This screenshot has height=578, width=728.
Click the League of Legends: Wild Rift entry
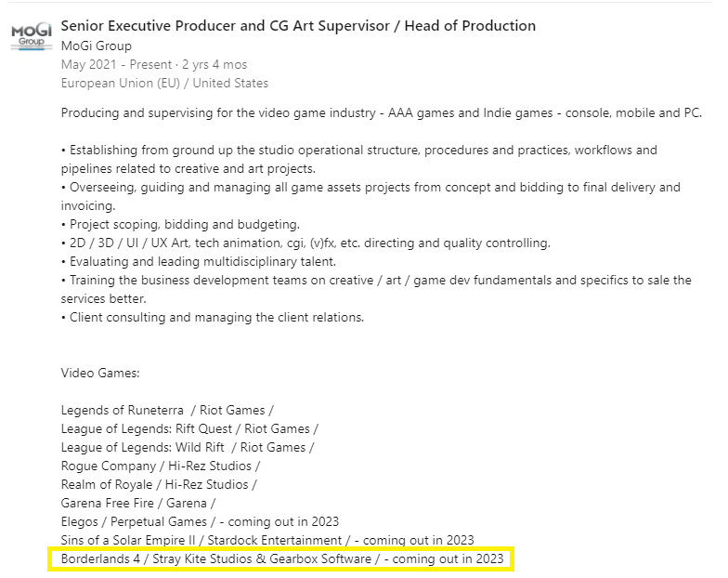pos(188,447)
